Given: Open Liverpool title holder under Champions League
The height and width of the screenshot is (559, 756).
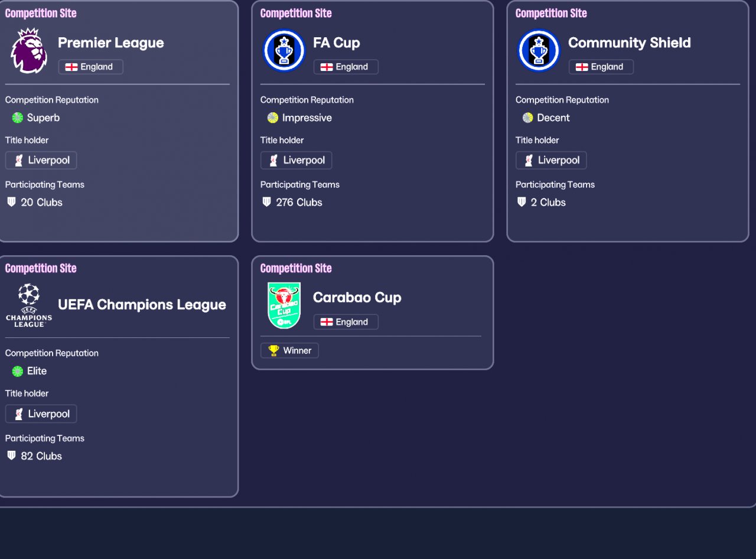Looking at the screenshot, I should coord(41,414).
